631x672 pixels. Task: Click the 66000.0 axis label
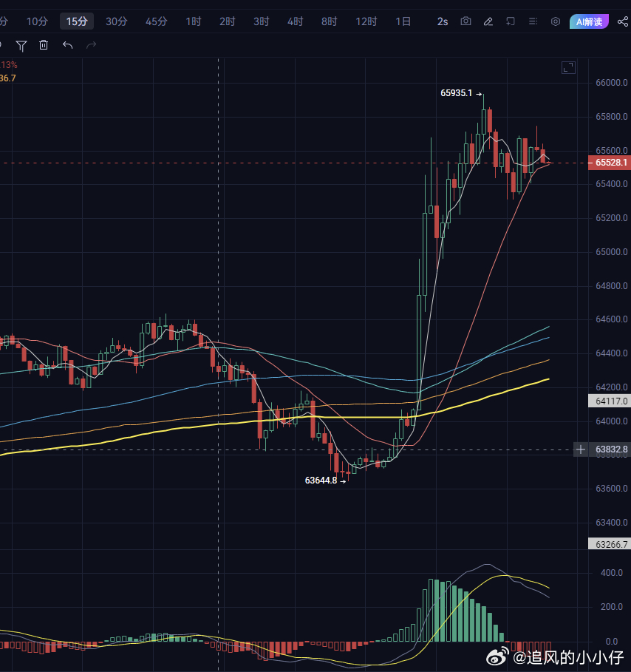click(x=612, y=83)
